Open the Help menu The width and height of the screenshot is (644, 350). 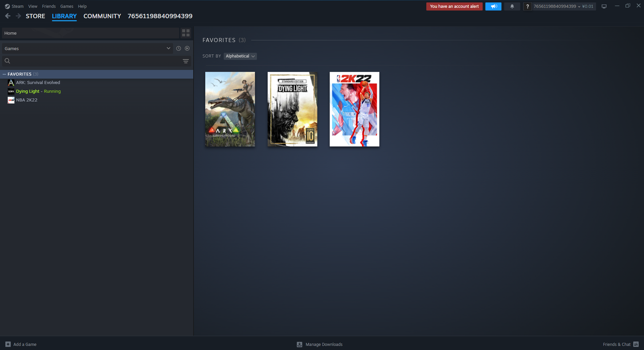pyautogui.click(x=82, y=7)
